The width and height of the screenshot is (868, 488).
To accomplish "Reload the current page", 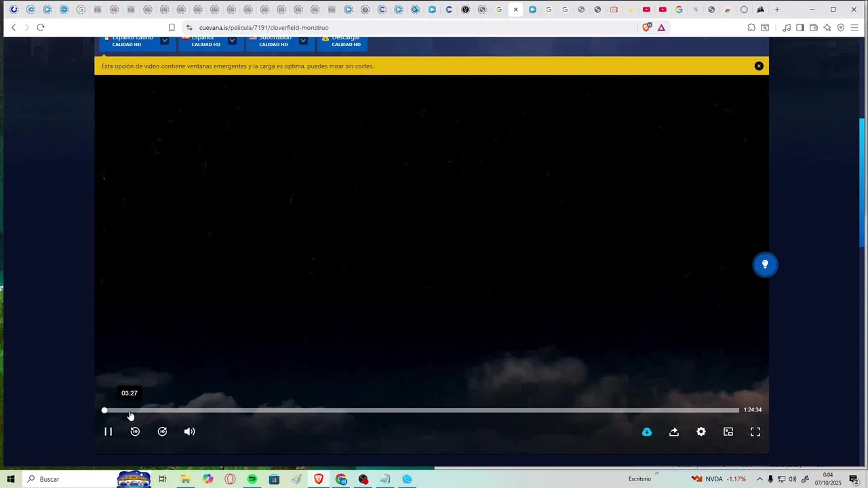I will (x=41, y=28).
